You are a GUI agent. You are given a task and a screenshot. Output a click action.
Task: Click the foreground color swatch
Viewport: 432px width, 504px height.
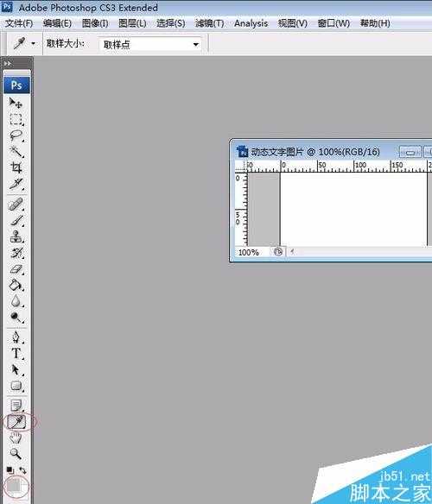pos(14,485)
